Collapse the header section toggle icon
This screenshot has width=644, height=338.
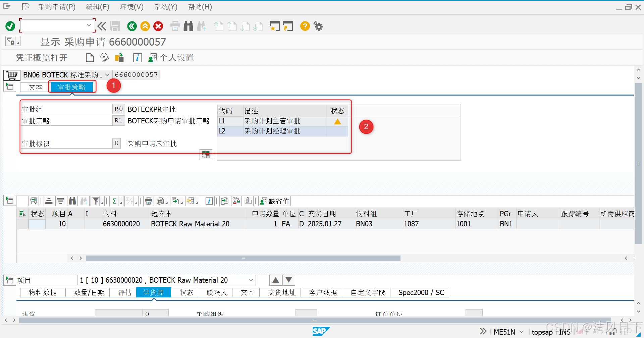tap(10, 87)
